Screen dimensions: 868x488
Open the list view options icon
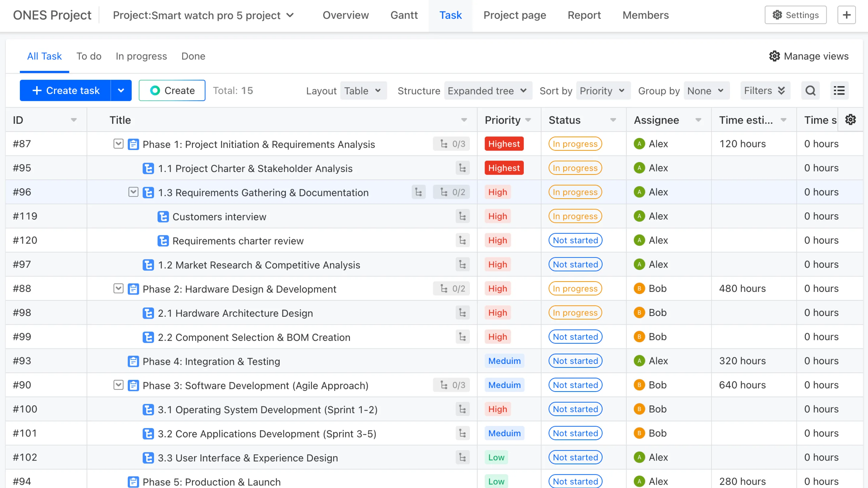839,91
